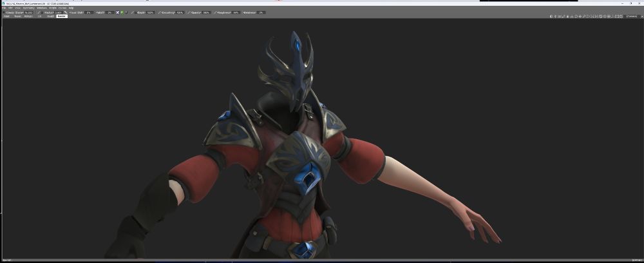Toggle pen pressure icon beside Smoothing
Viewport: 644px width, 263px height.
159,12
